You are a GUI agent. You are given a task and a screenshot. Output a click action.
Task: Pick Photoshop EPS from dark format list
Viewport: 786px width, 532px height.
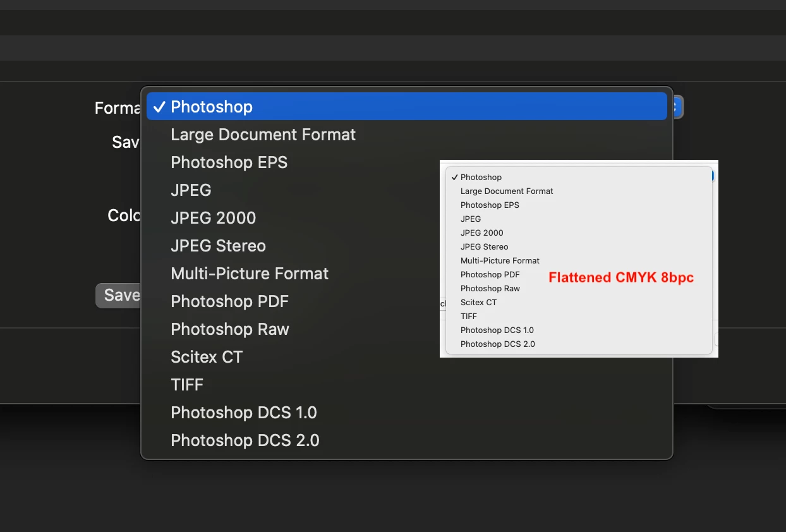407,162
